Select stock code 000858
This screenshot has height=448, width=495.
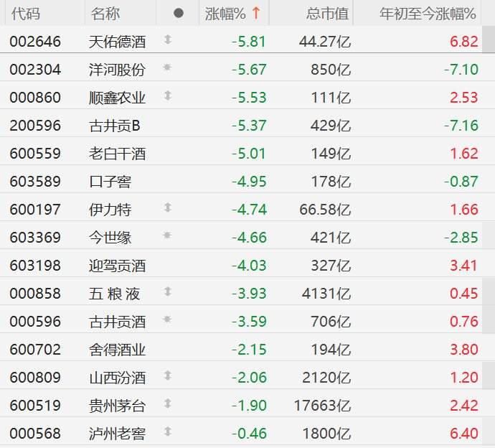pos(35,294)
